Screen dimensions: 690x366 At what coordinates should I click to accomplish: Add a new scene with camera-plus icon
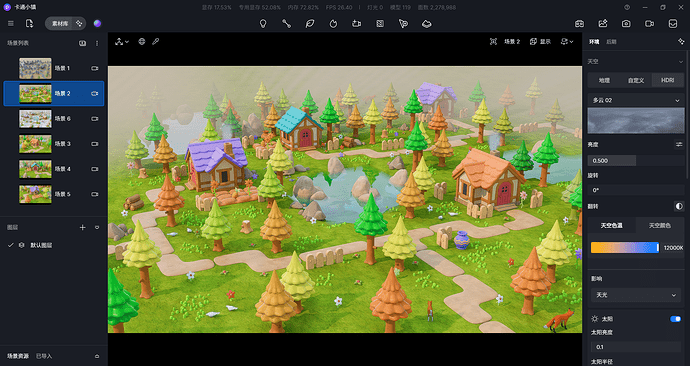click(x=82, y=43)
